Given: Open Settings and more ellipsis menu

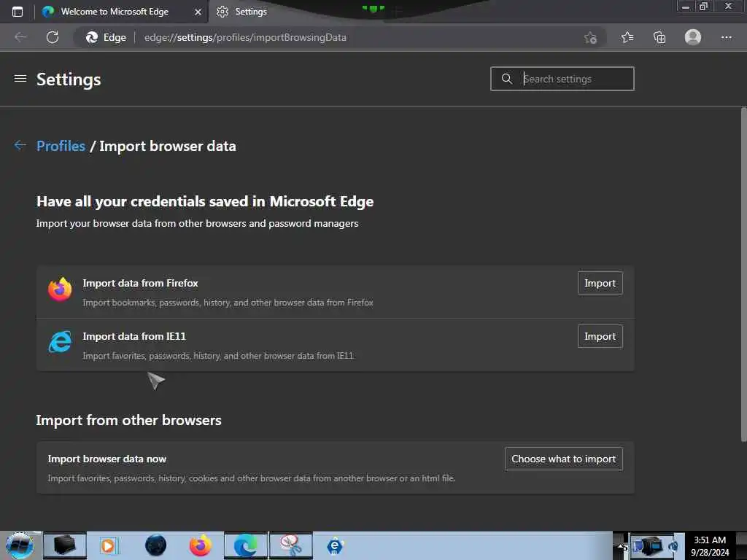Looking at the screenshot, I should [x=726, y=37].
